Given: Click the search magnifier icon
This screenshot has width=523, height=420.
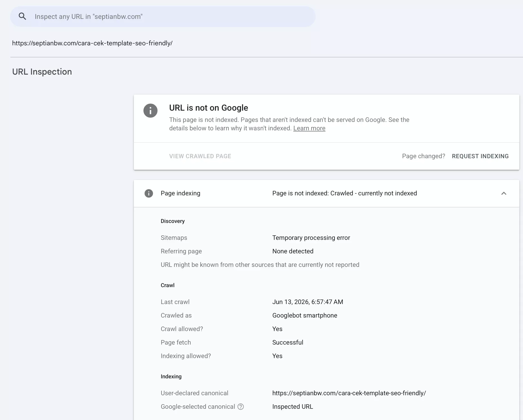Looking at the screenshot, I should pos(22,16).
